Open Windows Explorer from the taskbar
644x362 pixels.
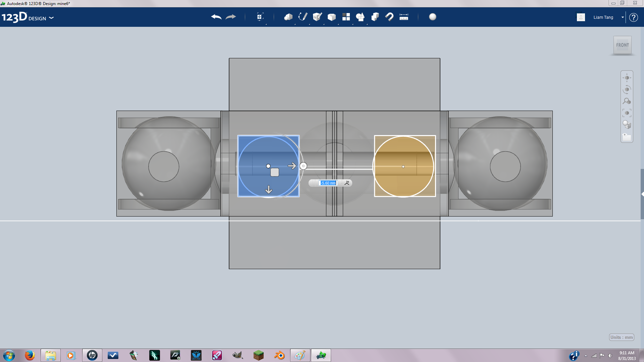pos(51,355)
